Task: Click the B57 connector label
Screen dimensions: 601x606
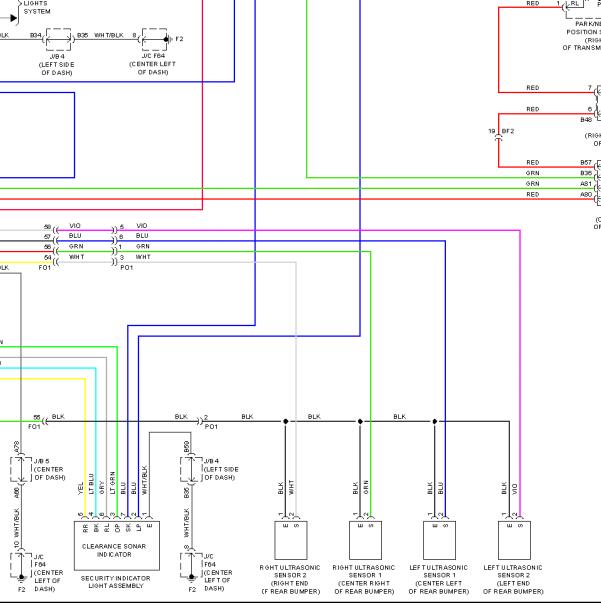Action: pyautogui.click(x=586, y=162)
